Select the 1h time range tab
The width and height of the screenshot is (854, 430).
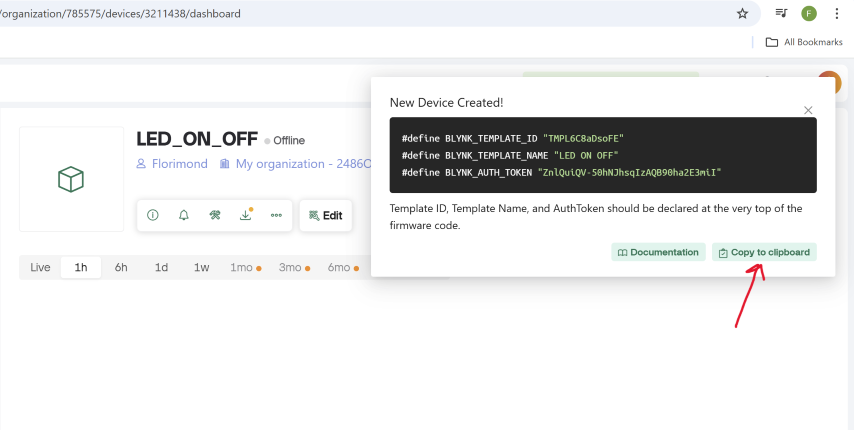(x=81, y=267)
